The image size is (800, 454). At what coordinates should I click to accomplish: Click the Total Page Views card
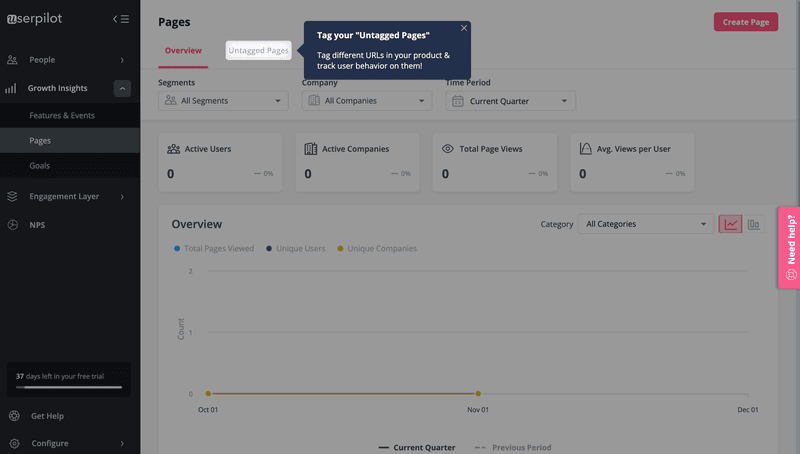coord(495,162)
